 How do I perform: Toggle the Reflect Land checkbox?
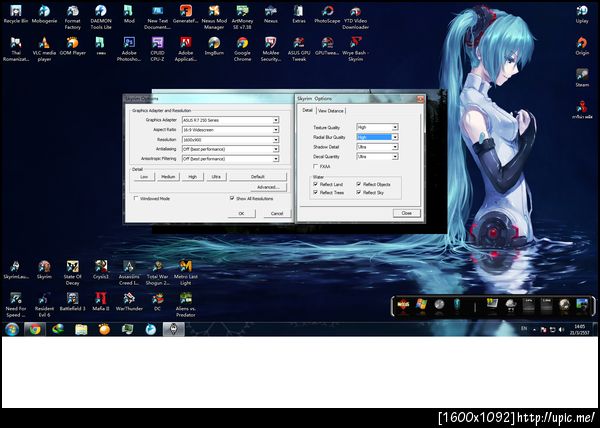pos(316,184)
